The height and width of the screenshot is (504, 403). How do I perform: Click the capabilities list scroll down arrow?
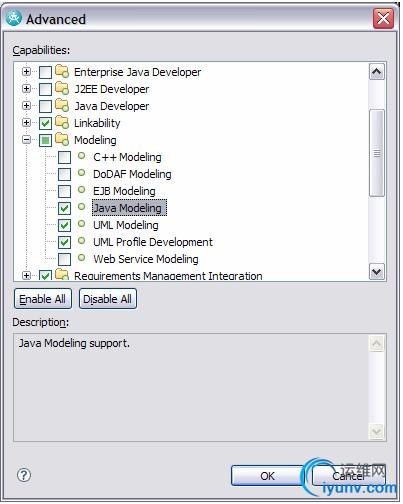(377, 272)
